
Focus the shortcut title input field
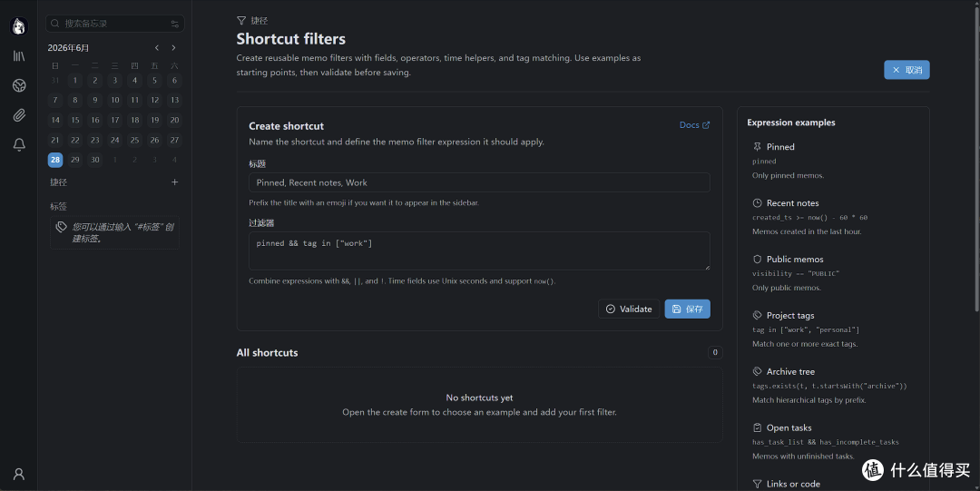coord(479,182)
